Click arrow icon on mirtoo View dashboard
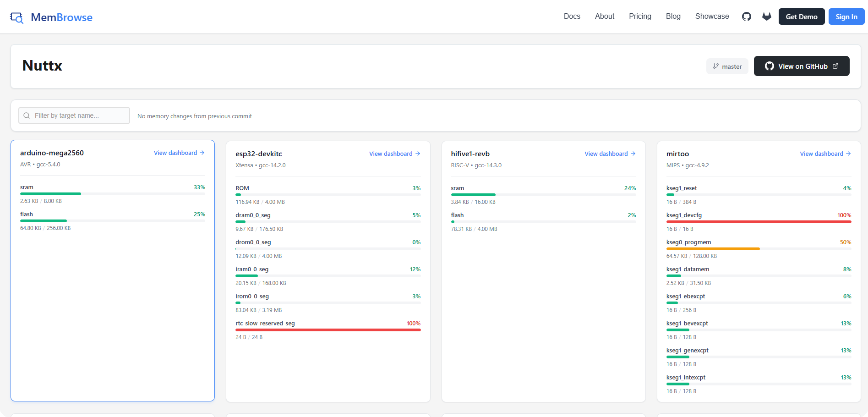This screenshot has height=417, width=868. (848, 154)
